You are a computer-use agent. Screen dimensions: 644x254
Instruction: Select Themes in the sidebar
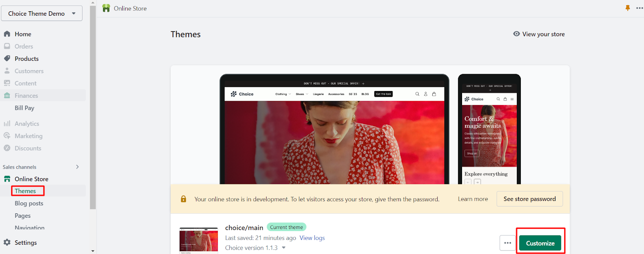[x=25, y=191]
